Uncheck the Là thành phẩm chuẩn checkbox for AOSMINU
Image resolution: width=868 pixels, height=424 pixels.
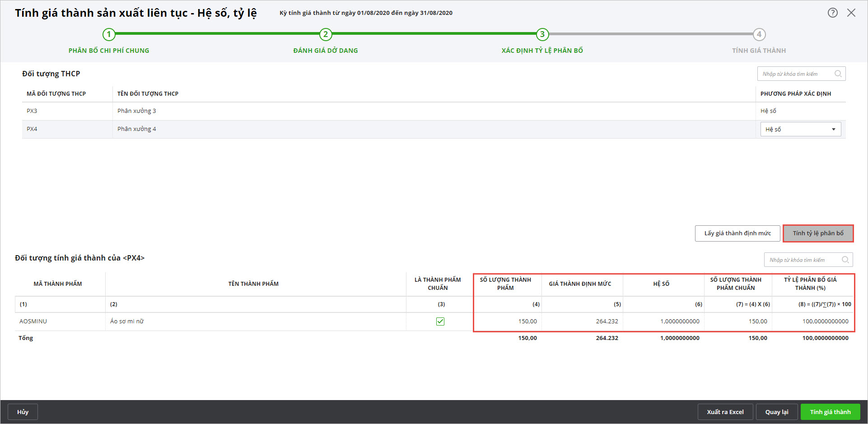pos(440,321)
